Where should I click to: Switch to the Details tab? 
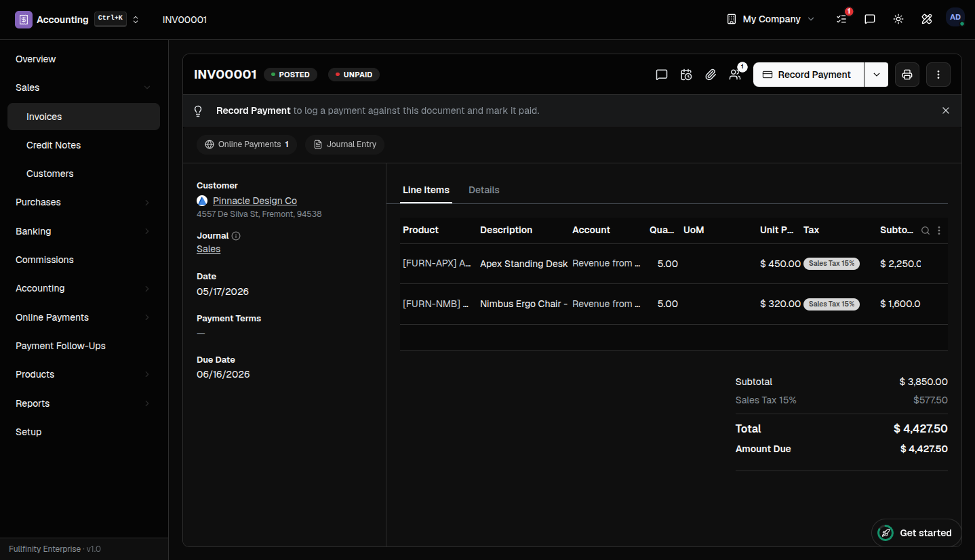click(x=484, y=190)
